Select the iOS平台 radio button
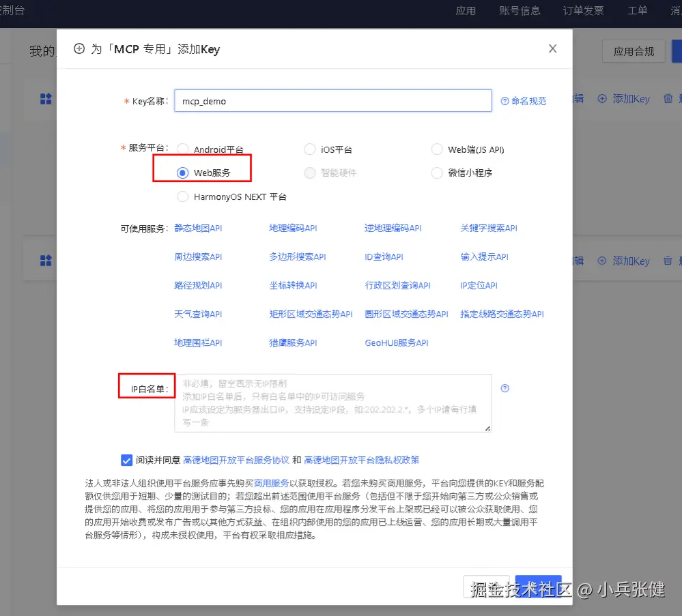 310,149
